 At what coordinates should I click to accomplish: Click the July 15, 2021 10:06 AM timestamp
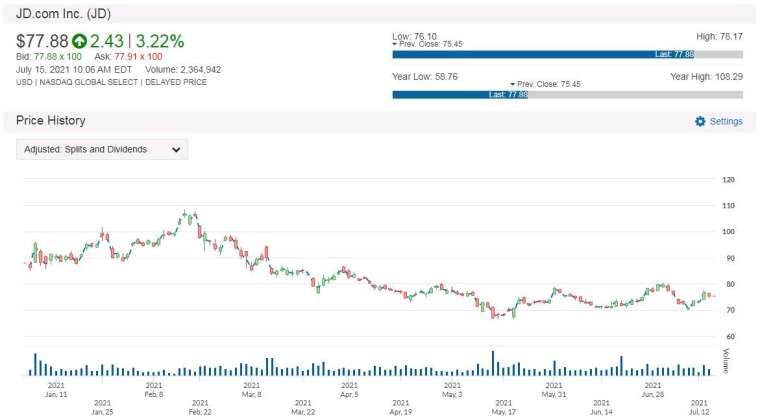pyautogui.click(x=74, y=69)
